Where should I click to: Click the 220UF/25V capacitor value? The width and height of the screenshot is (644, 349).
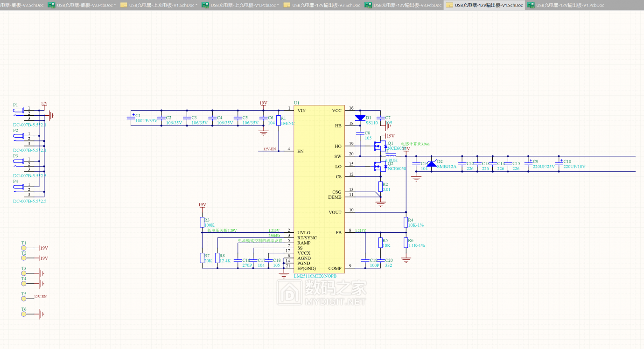click(x=544, y=167)
